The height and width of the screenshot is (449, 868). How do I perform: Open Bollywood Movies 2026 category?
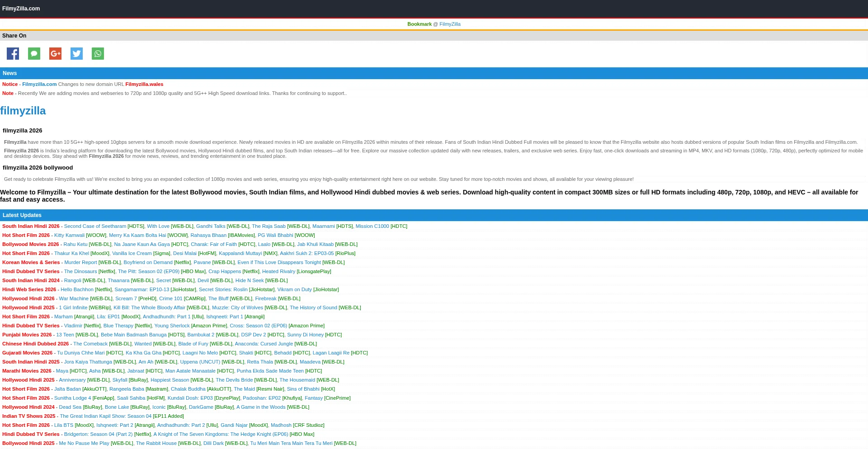click(x=30, y=244)
